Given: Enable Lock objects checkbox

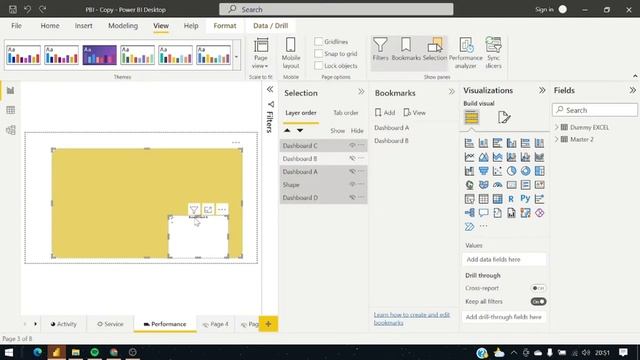Looking at the screenshot, I should 318,65.
